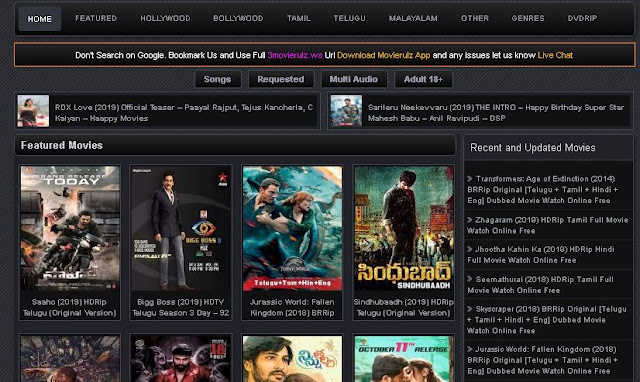The width and height of the screenshot is (640, 382).
Task: Click the Adult 18+ button
Action: 423,79
